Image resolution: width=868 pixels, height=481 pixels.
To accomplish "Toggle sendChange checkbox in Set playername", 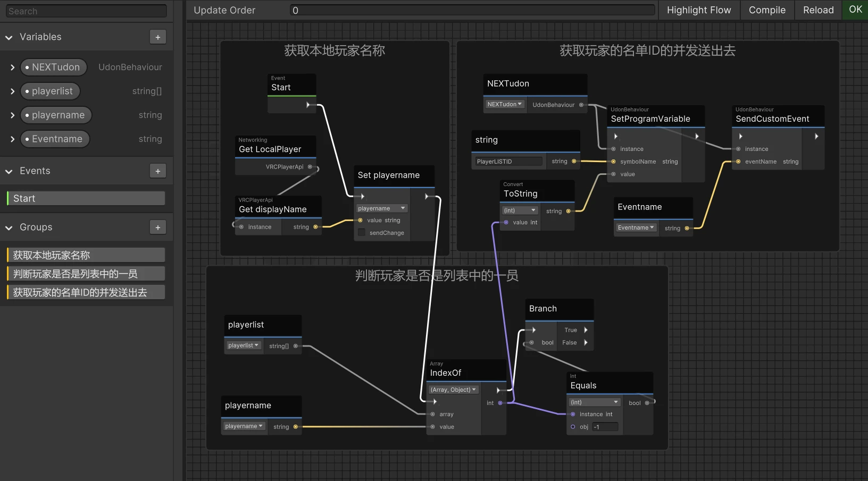I will tap(362, 233).
